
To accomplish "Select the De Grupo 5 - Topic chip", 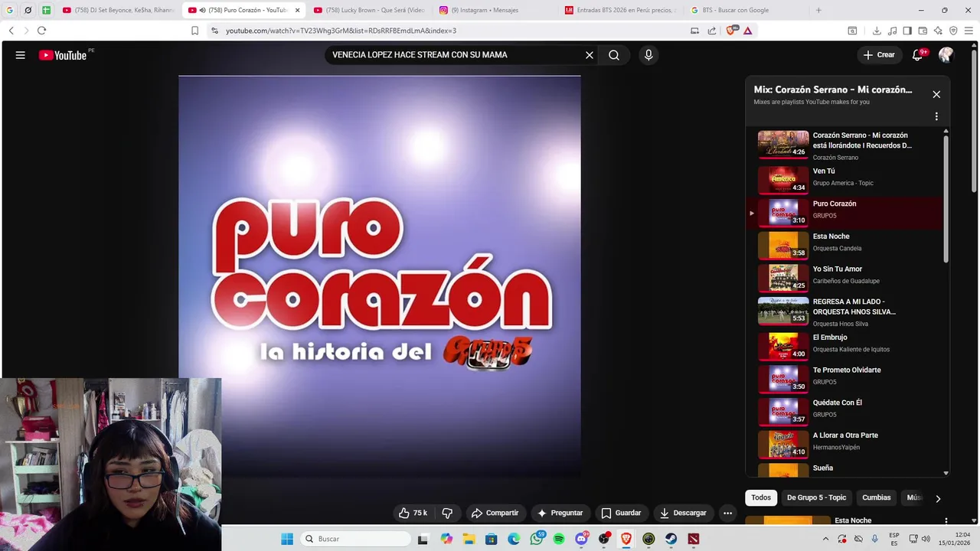I will 816,497.
